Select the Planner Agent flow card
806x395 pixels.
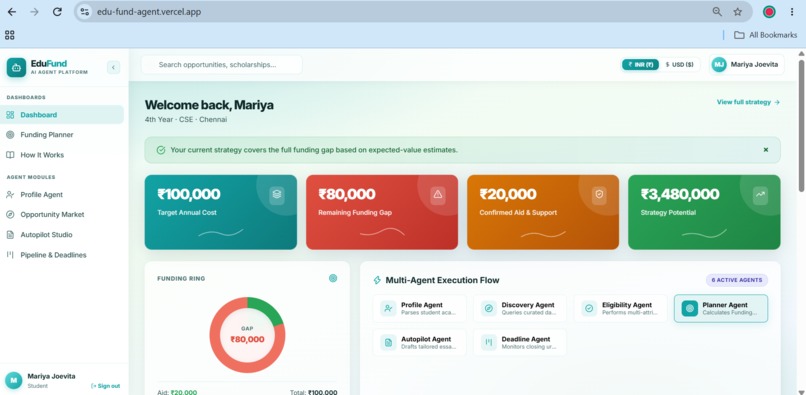pos(721,309)
